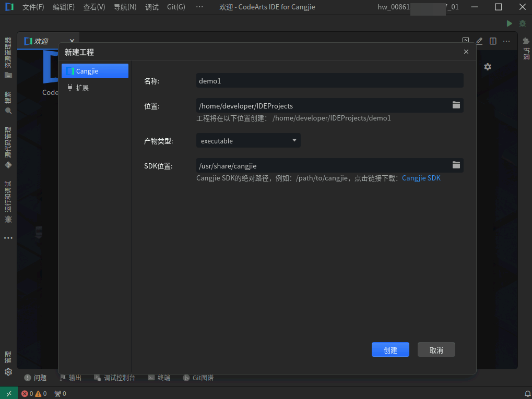The width and height of the screenshot is (532, 399).
Task: Open the product type executable dropdown
Action: point(249,141)
